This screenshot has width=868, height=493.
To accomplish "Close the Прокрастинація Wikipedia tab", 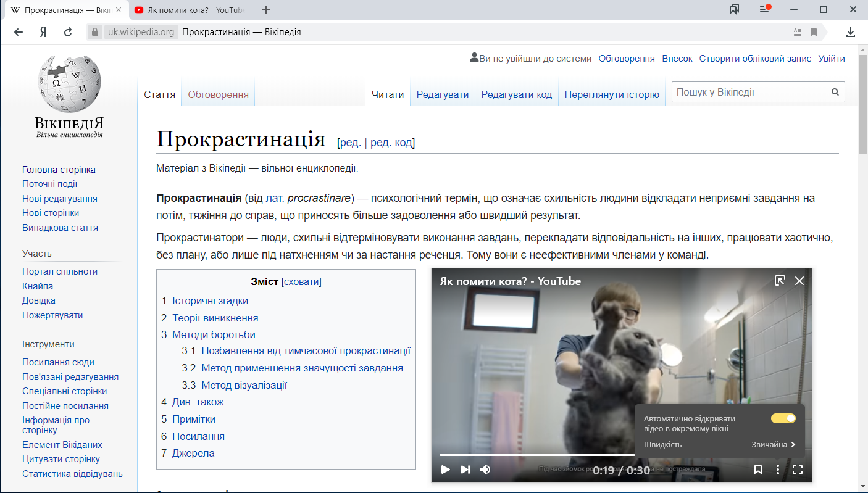I will [x=119, y=10].
